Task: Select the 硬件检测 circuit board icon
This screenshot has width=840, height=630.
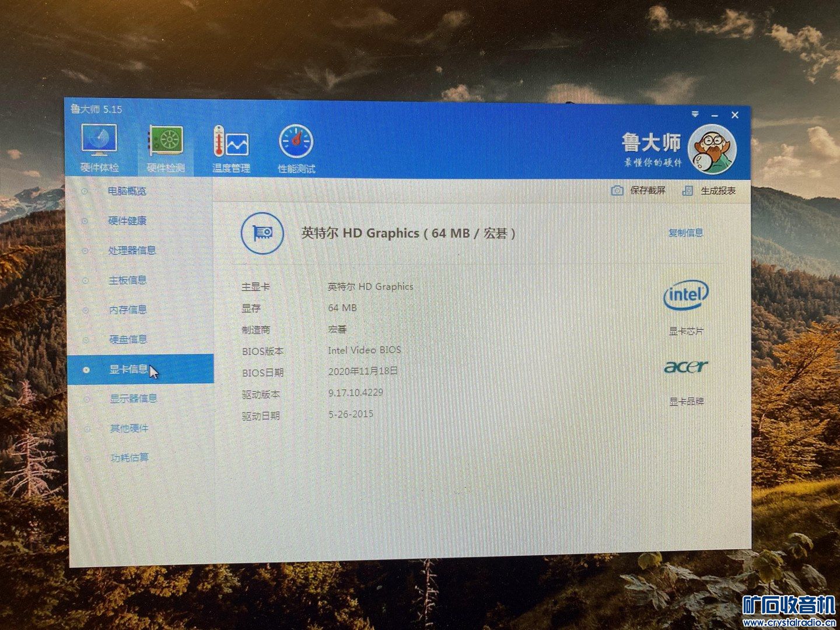Action: pos(166,141)
